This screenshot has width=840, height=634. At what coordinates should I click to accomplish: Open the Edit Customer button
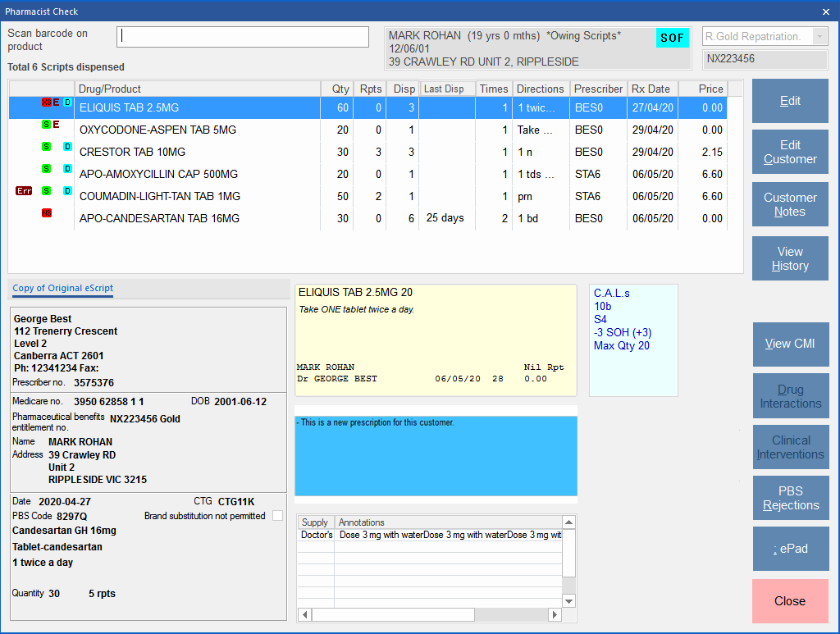tap(790, 152)
